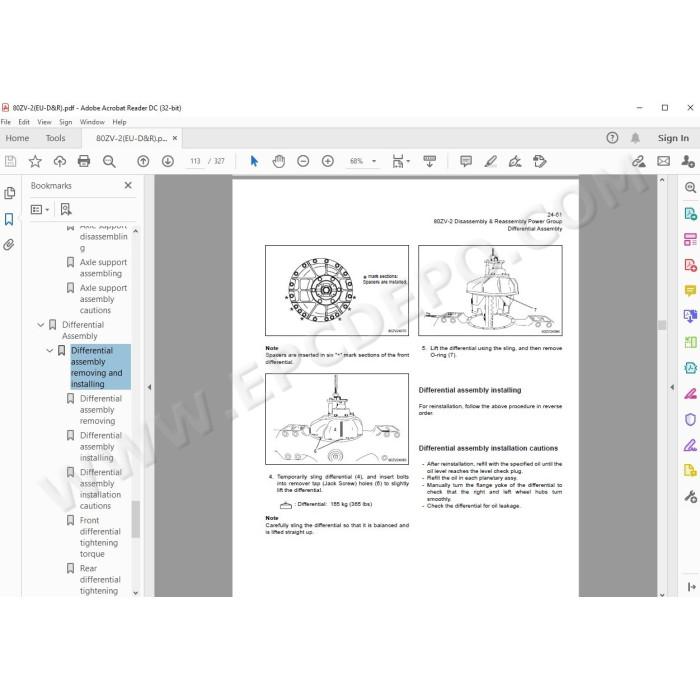Screen dimensions: 700x700
Task: Send the file by email using the envelope icon
Action: pos(663,161)
